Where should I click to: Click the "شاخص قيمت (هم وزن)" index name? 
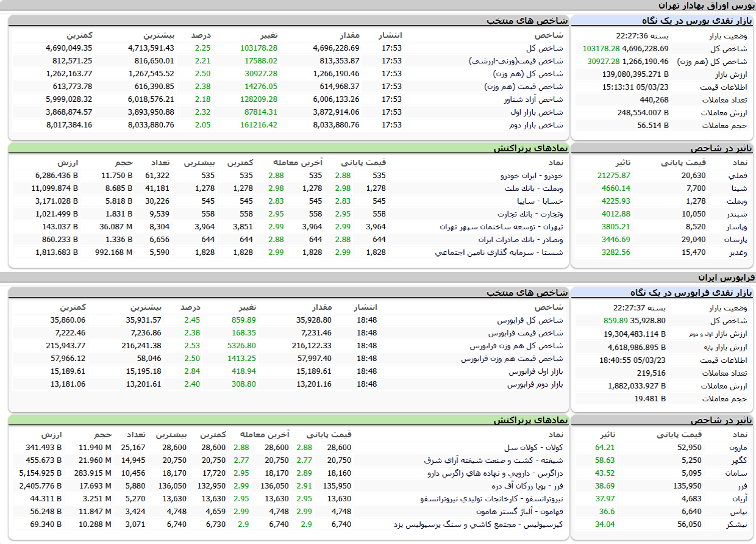click(525, 87)
